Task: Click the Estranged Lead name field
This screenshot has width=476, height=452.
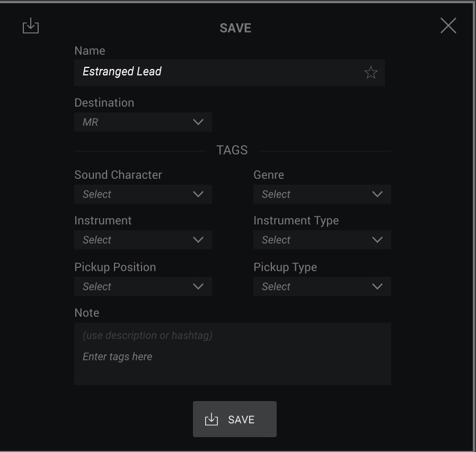Action: tap(230, 73)
